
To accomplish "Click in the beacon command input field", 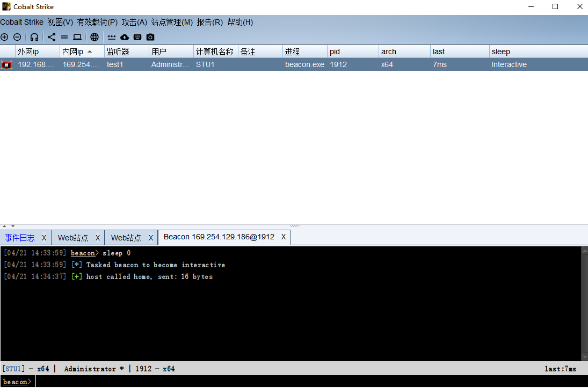I will (x=311, y=382).
